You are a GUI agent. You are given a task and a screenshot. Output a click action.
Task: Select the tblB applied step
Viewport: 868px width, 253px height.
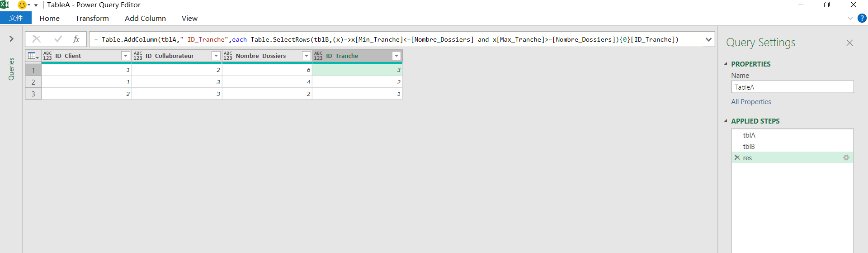point(792,146)
